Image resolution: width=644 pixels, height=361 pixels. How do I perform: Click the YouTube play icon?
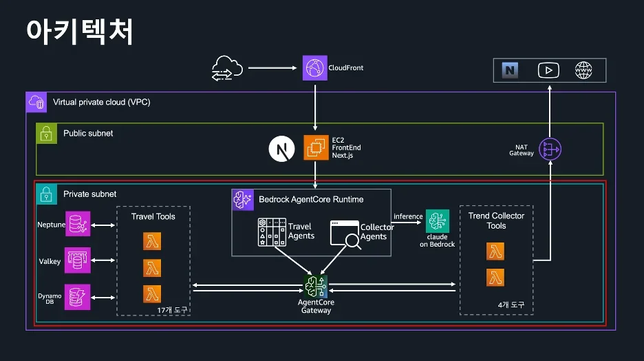point(549,70)
